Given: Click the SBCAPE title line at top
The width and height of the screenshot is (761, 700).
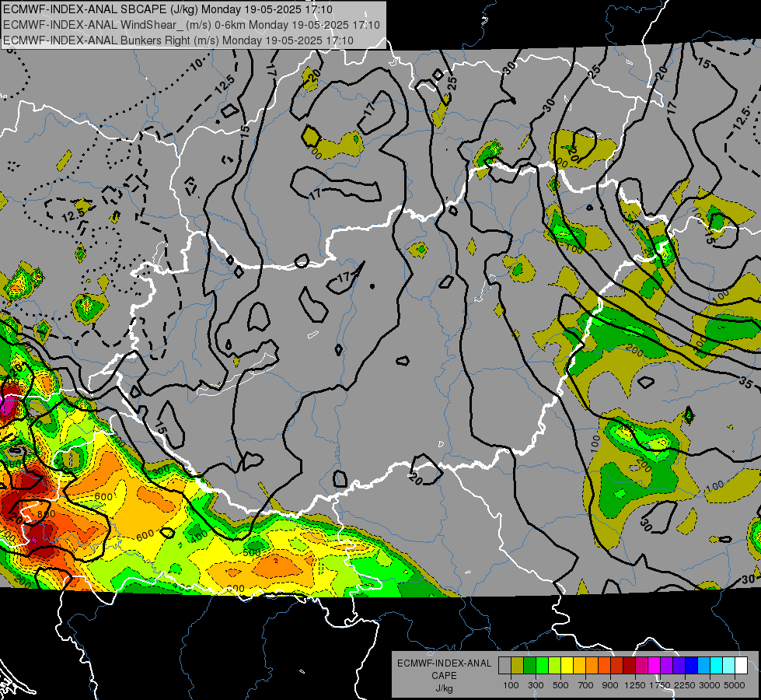Looking at the screenshot, I should click(168, 9).
